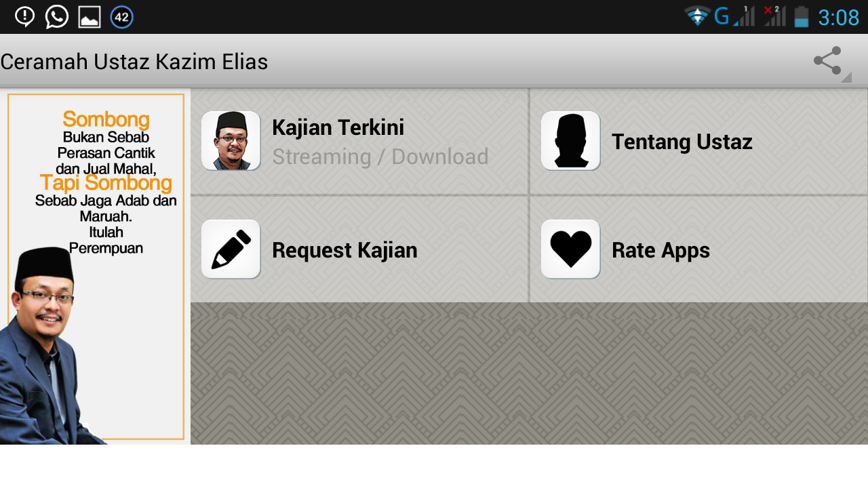Tap the silhouette icon for Tentang Ustaz
The image size is (868, 488).
(x=571, y=141)
